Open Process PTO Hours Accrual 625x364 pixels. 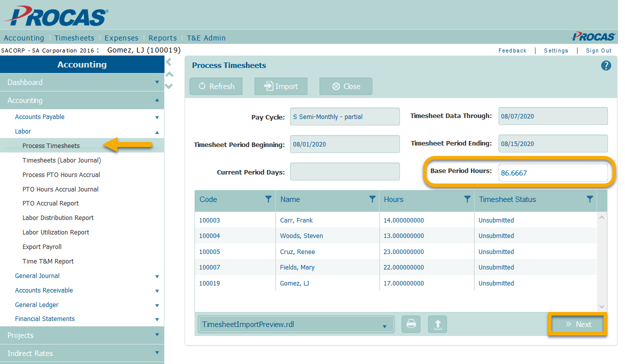point(61,175)
